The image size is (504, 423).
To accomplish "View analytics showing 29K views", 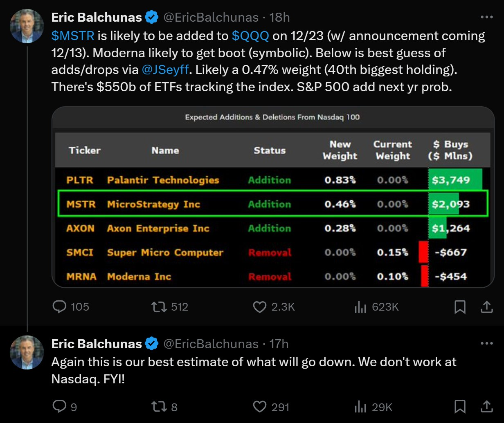I will [x=360, y=406].
